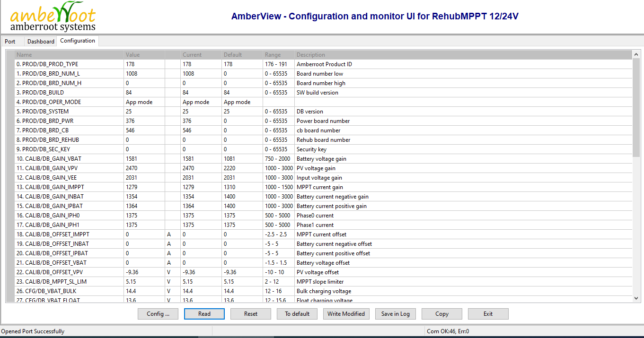
Task: Click the Description column header
Action: click(x=464, y=55)
